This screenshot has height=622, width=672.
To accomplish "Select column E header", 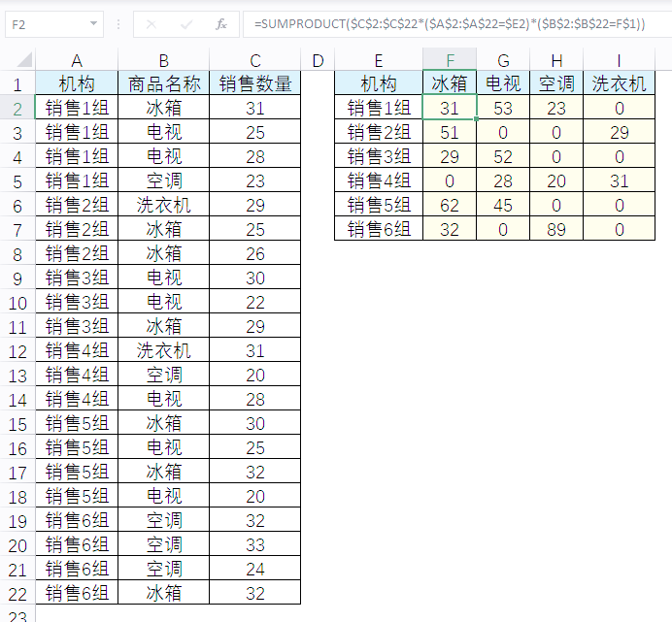I will (379, 60).
